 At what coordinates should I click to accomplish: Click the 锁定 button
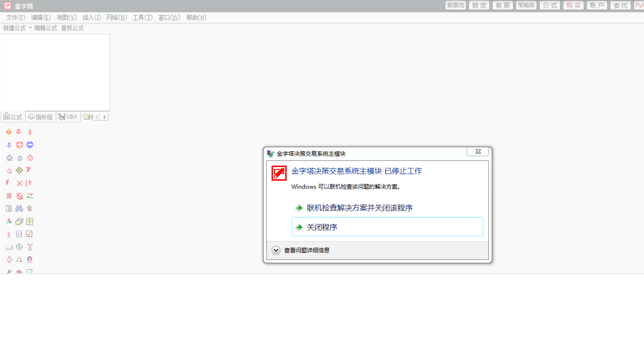[479, 5]
